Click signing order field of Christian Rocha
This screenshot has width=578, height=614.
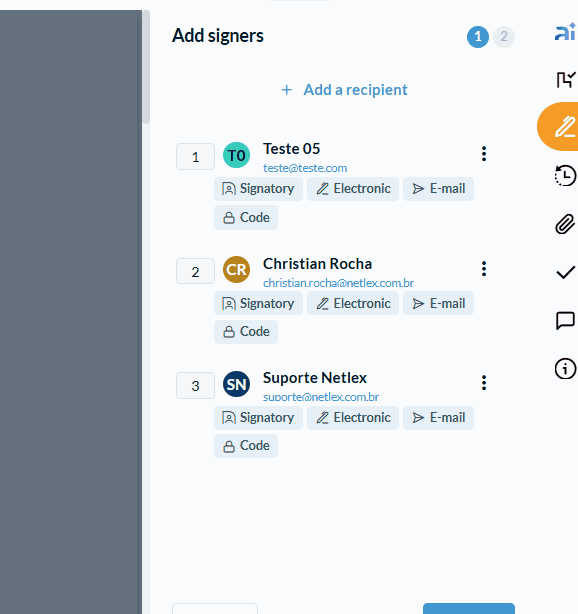click(195, 271)
